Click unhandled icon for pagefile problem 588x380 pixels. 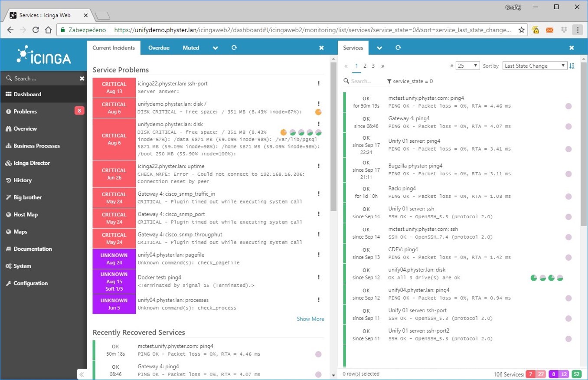click(318, 255)
